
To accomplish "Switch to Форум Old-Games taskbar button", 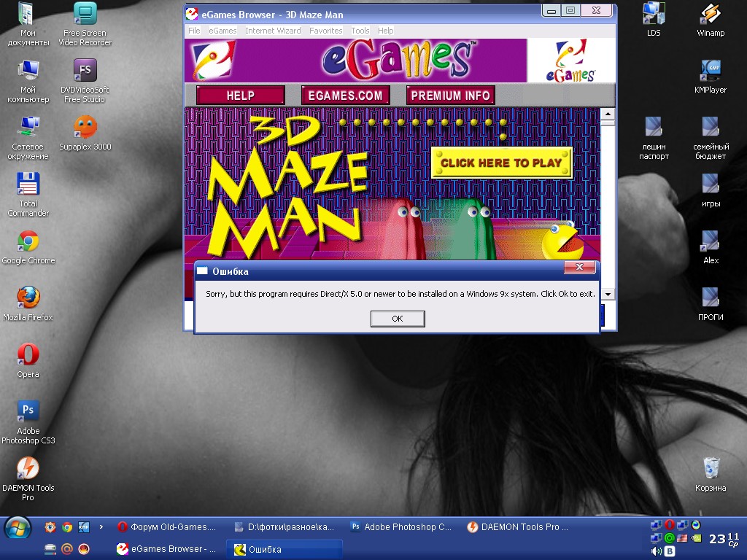I will click(166, 526).
